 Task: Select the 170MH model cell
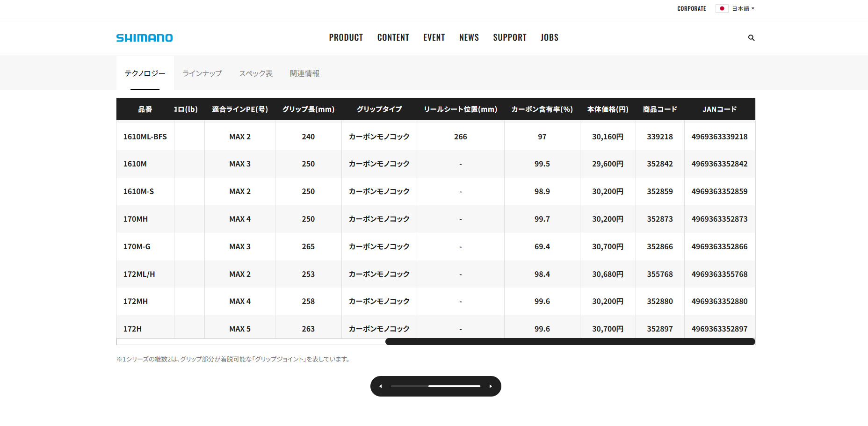coord(145,219)
